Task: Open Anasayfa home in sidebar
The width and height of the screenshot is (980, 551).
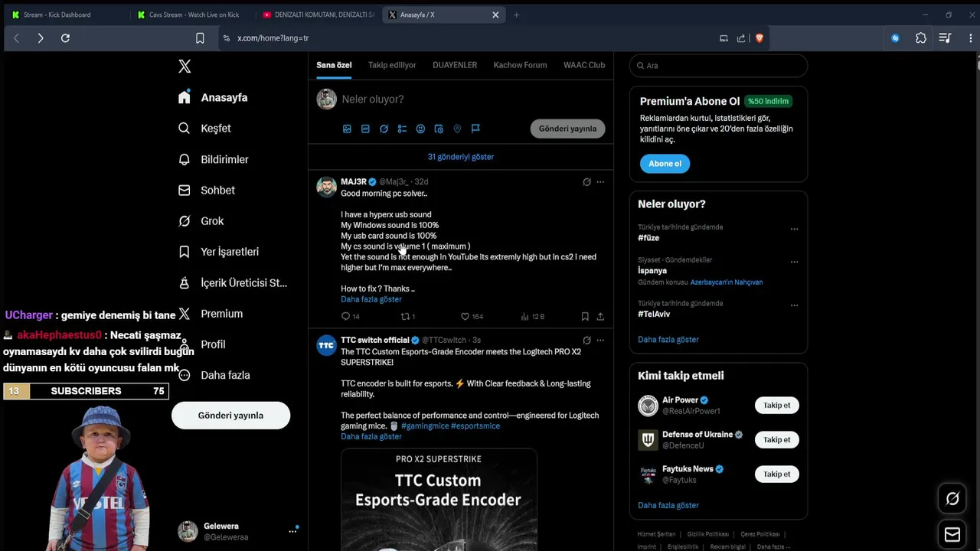Action: [212, 97]
